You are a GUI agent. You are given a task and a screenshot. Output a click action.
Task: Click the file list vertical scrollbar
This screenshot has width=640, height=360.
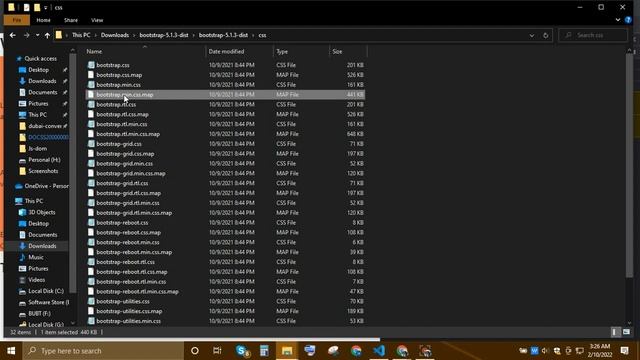click(x=629, y=165)
